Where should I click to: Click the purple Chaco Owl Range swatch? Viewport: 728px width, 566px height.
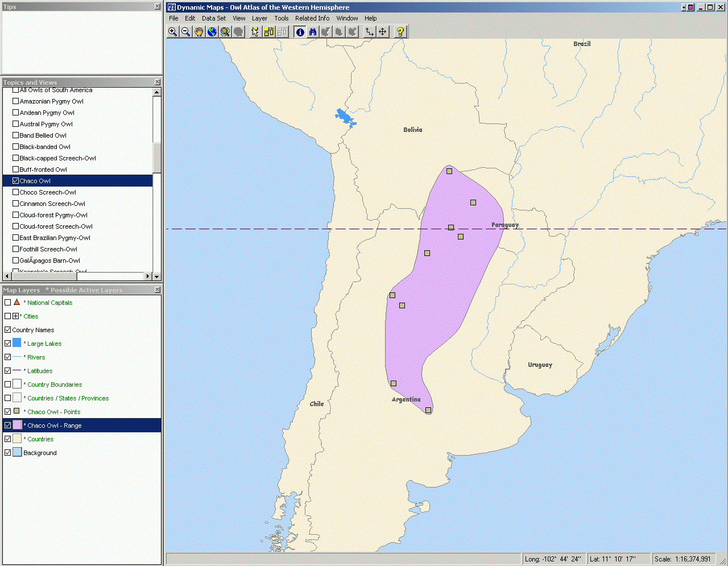tap(17, 425)
